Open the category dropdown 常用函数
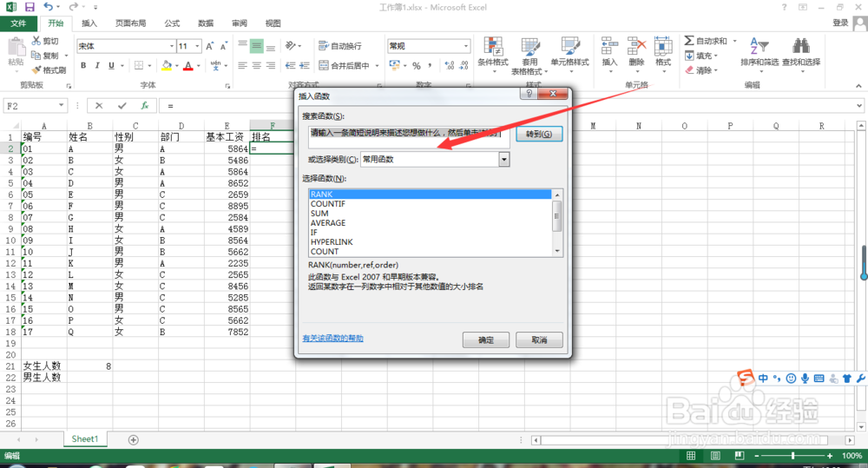 (503, 160)
